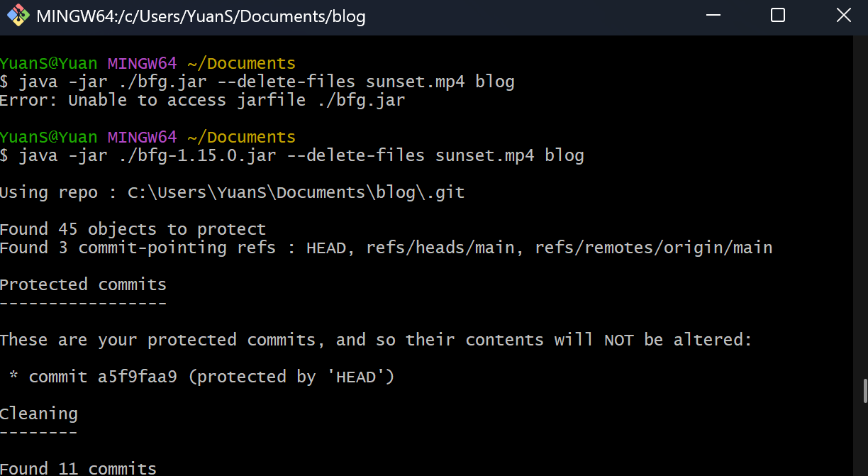Click the window title path text
The image size is (868, 476).
(x=201, y=16)
